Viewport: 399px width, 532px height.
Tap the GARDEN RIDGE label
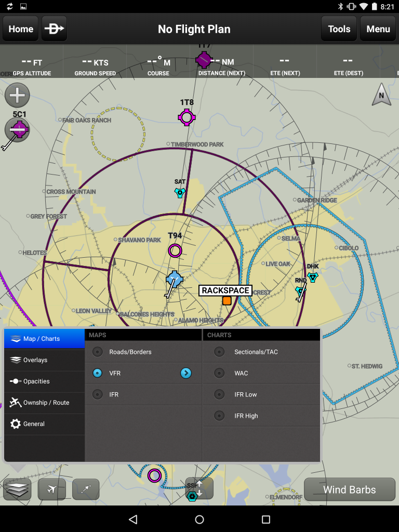click(317, 201)
